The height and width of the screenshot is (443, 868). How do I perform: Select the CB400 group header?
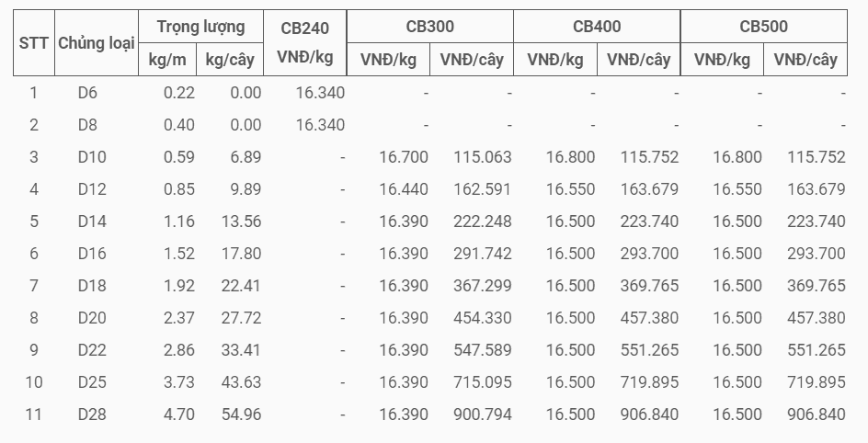597,27
